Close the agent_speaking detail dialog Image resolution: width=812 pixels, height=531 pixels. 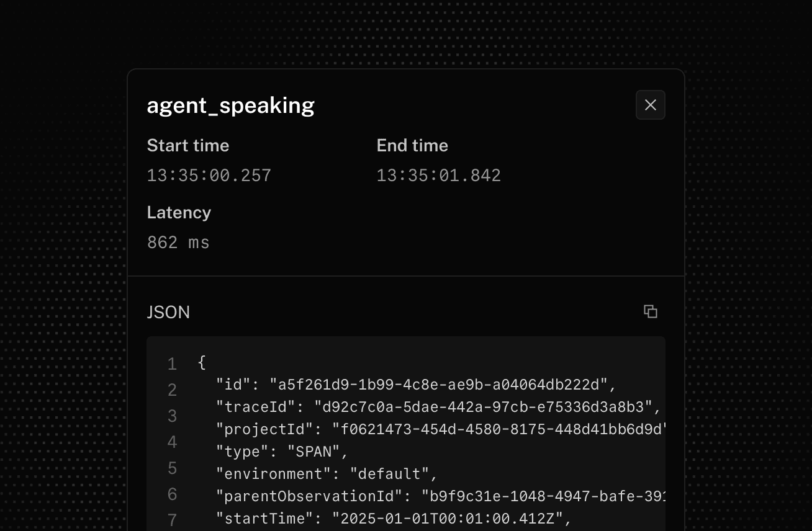[650, 105]
